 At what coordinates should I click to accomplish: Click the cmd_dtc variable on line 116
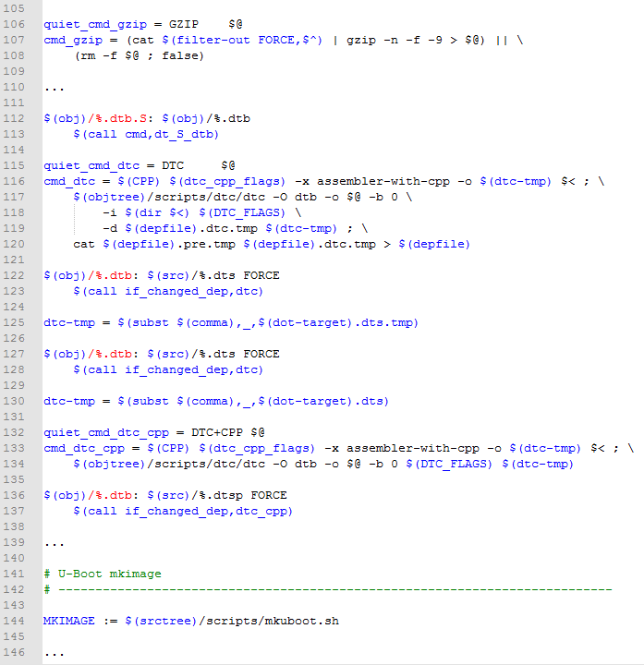[x=69, y=182]
